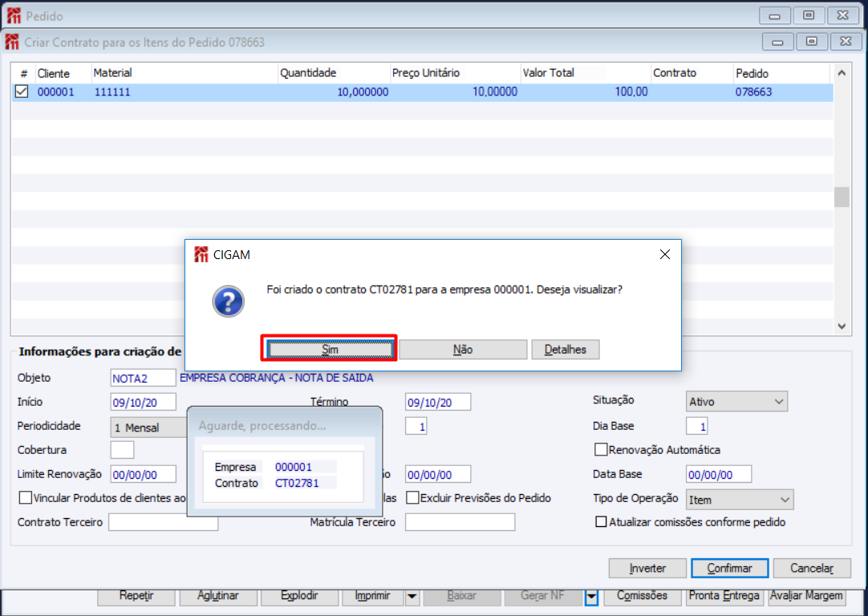The width and height of the screenshot is (868, 616).
Task: Open the Gerar NF dropdown arrow
Action: (x=592, y=597)
